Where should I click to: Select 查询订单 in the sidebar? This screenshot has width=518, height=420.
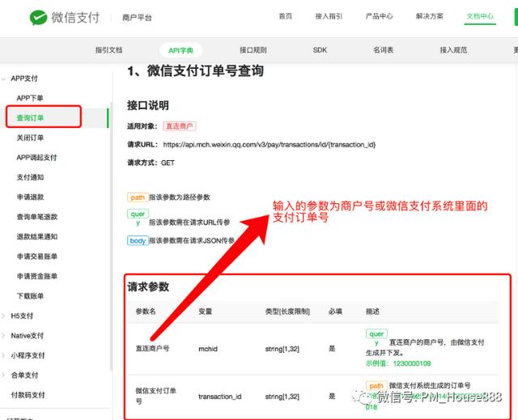pos(31,118)
